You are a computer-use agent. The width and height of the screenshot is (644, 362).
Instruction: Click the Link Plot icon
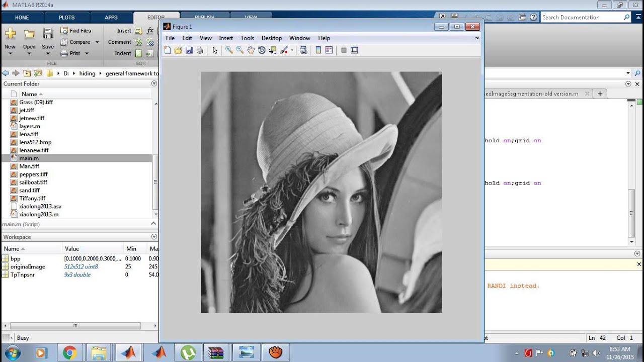(x=303, y=50)
